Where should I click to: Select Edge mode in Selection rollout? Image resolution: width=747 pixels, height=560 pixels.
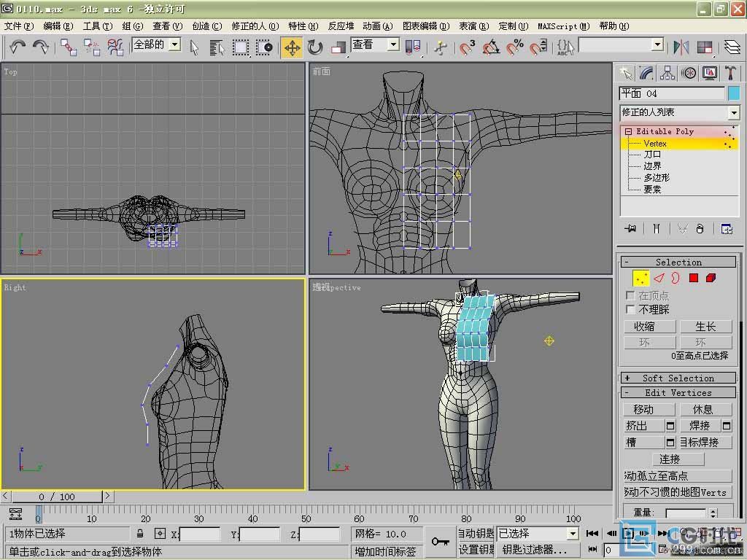pyautogui.click(x=659, y=278)
